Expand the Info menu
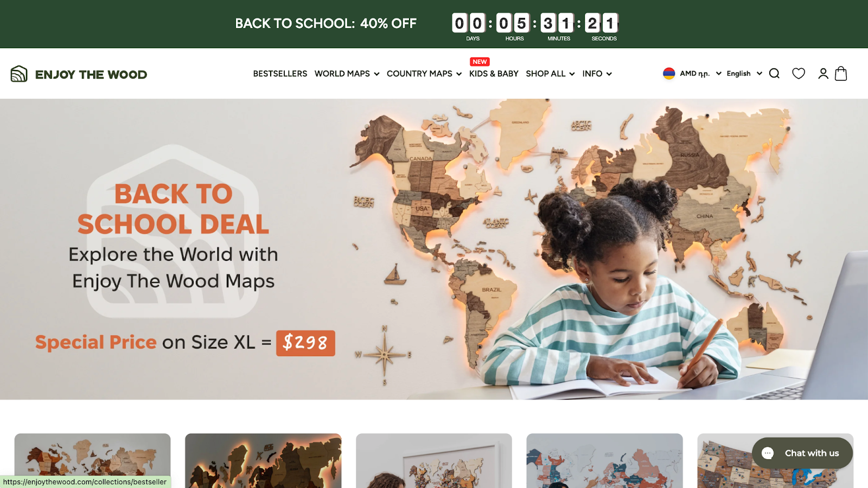The width and height of the screenshot is (868, 488). (597, 74)
